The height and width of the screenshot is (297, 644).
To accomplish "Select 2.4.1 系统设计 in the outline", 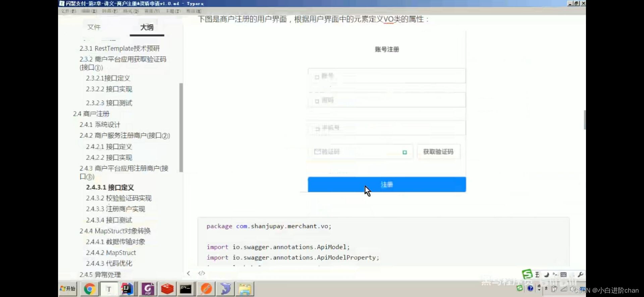I will [100, 124].
